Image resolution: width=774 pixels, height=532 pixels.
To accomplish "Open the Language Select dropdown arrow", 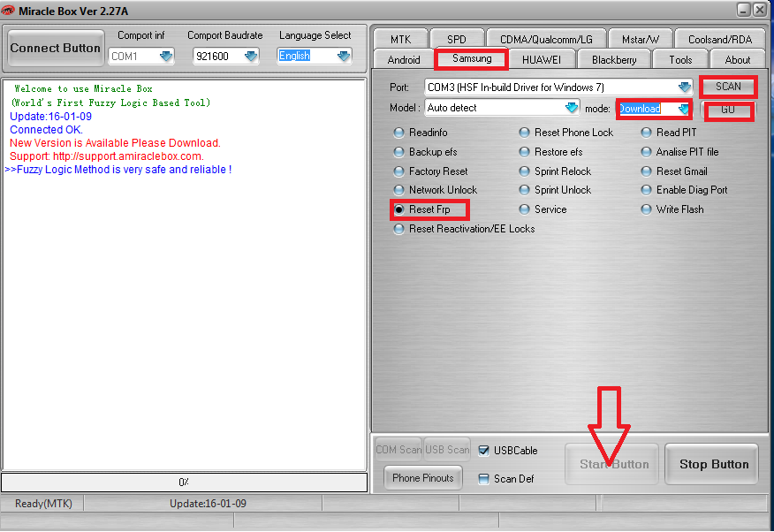I will click(x=344, y=56).
